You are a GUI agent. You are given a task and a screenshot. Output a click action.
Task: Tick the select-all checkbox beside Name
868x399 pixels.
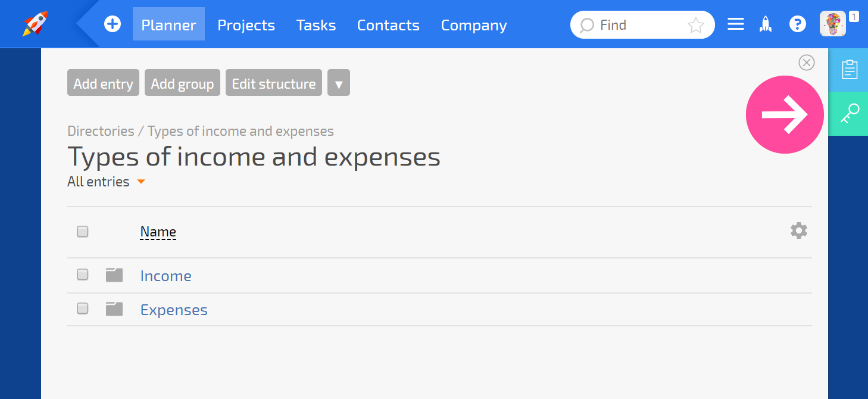(83, 232)
